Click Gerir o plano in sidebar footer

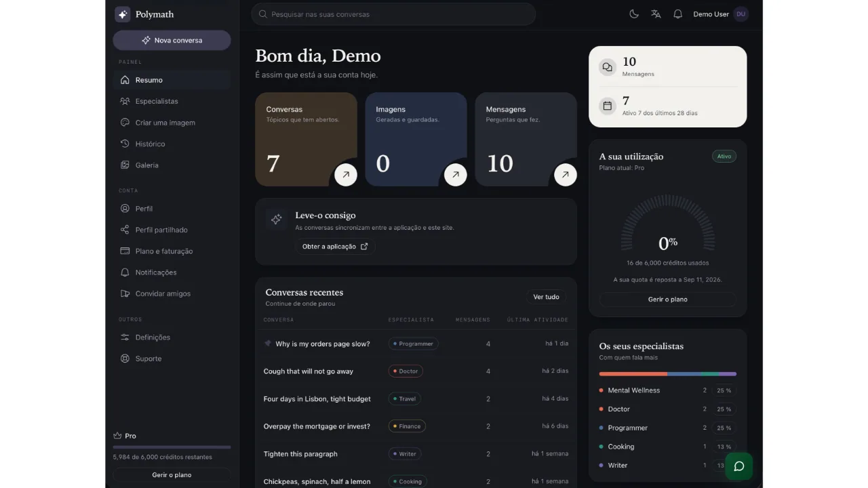click(x=172, y=475)
